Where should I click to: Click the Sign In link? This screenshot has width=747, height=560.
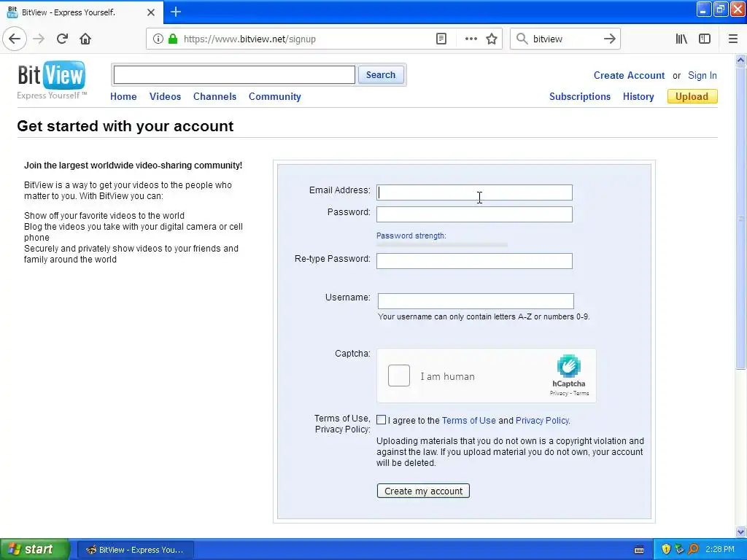coord(703,75)
